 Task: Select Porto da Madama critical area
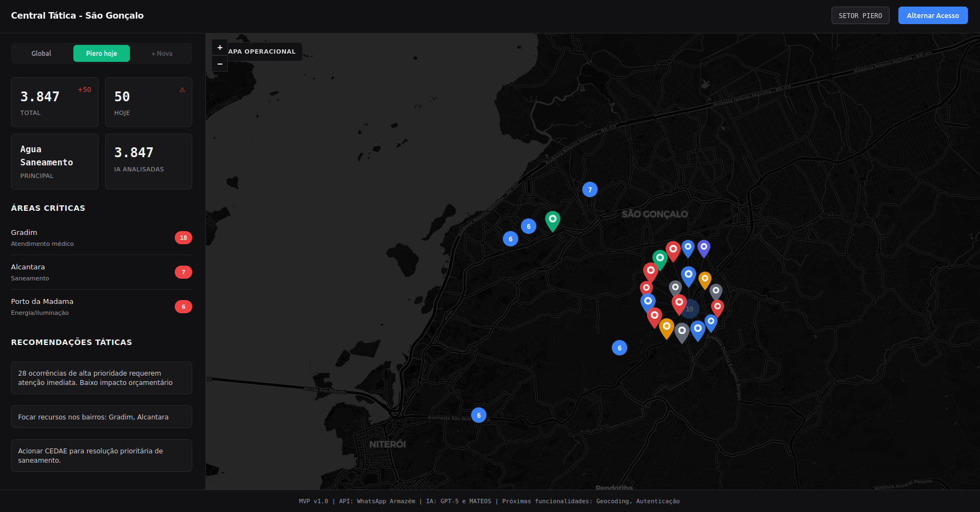pyautogui.click(x=101, y=307)
